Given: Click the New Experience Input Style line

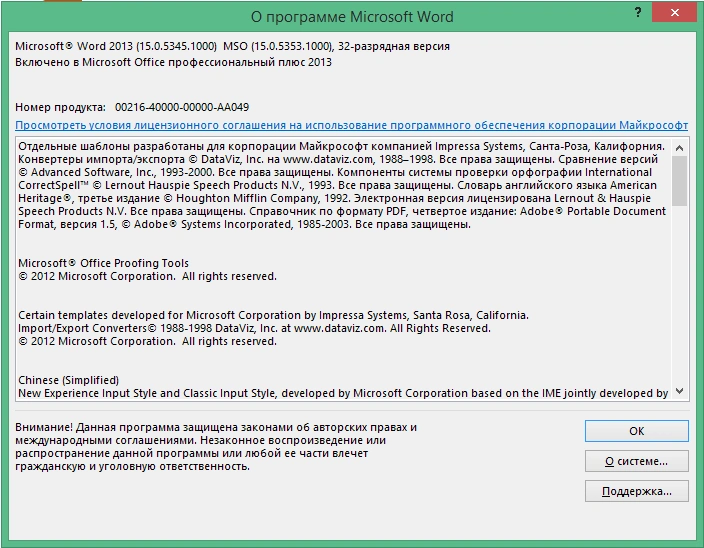Looking at the screenshot, I should (343, 393).
